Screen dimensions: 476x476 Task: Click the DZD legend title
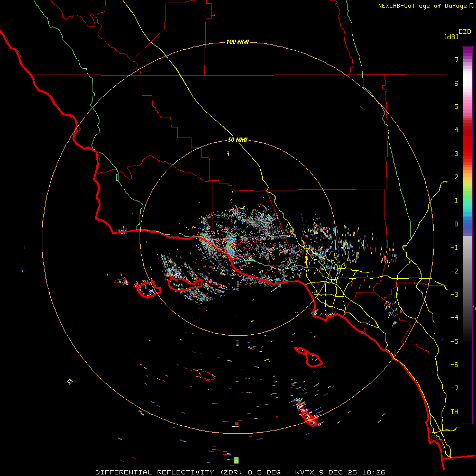[465, 32]
